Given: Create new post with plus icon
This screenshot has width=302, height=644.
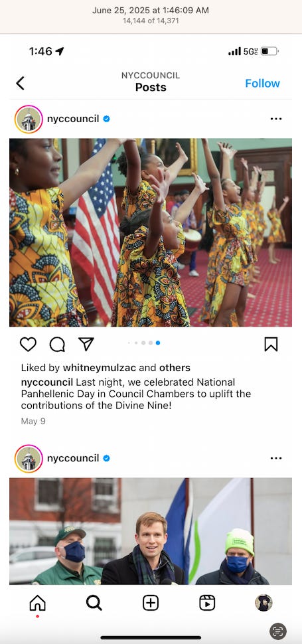Looking at the screenshot, I should [x=151, y=603].
